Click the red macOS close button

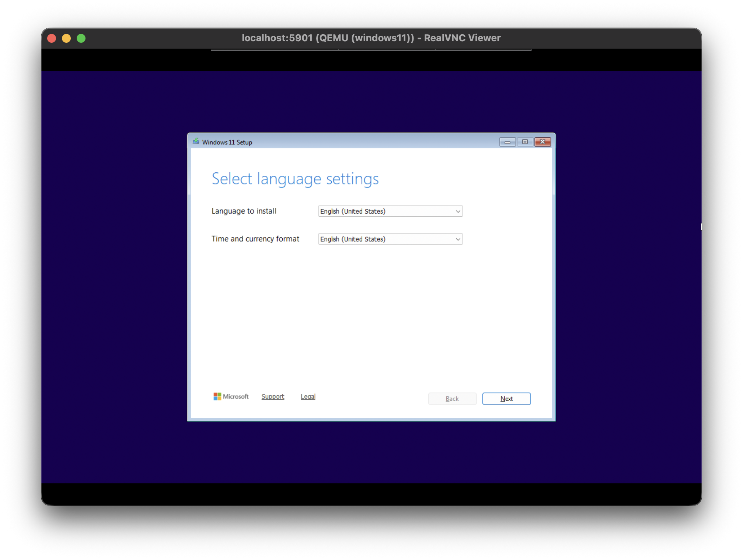click(x=52, y=38)
